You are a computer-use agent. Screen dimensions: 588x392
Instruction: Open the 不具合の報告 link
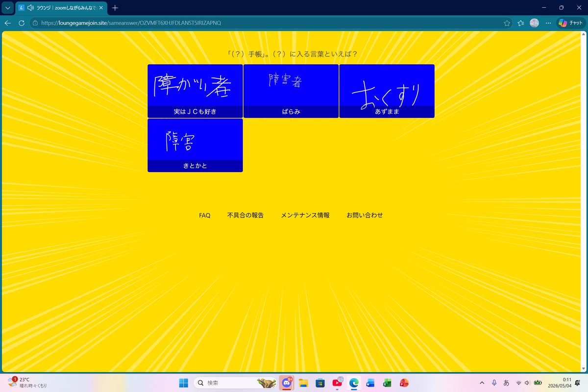tap(245, 215)
